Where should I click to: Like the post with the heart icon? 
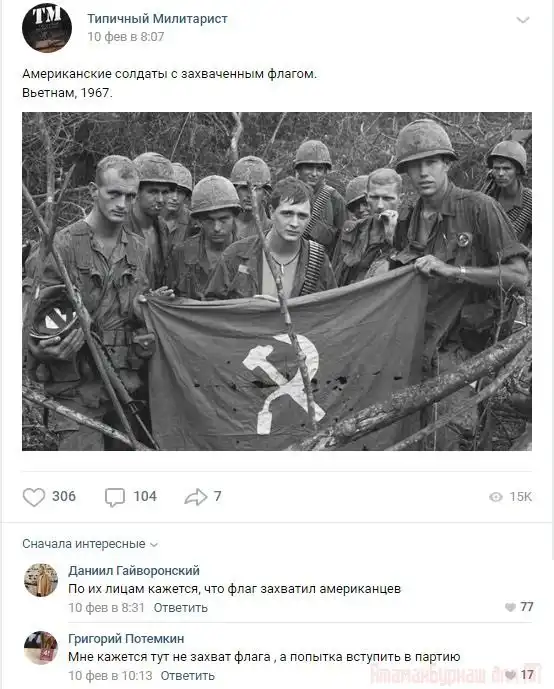34,497
